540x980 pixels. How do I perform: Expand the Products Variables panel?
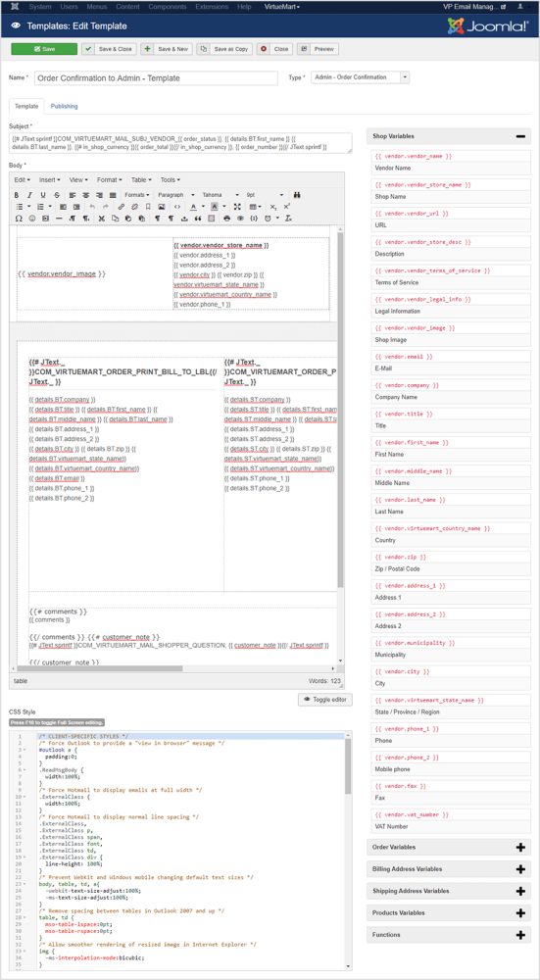[x=520, y=912]
